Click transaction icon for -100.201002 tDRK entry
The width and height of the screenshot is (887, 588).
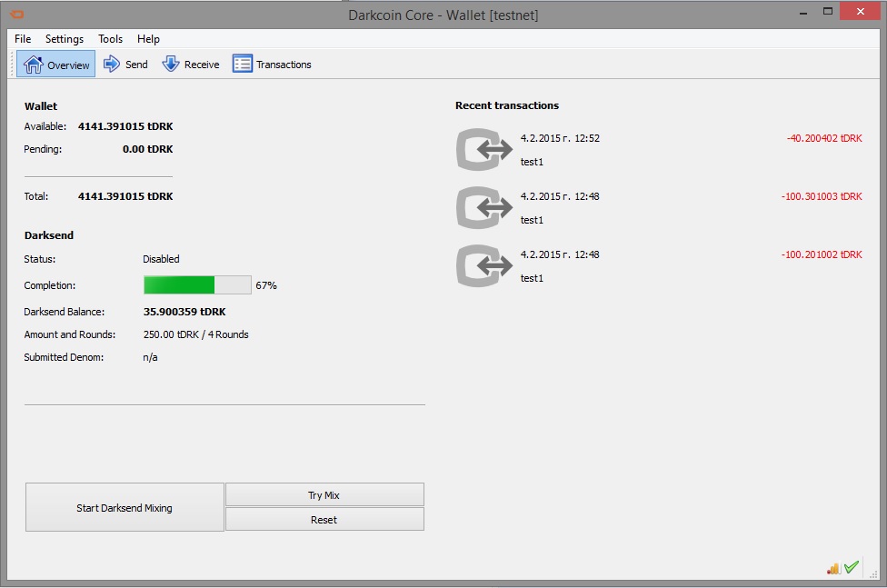click(484, 266)
